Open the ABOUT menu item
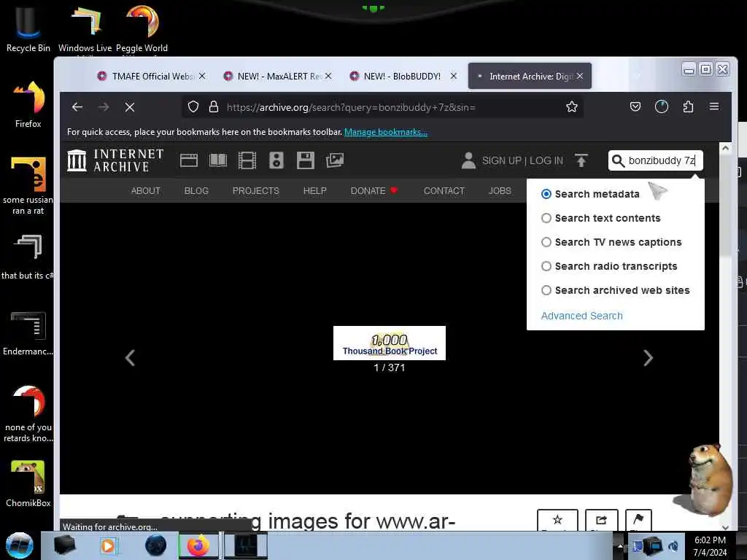The image size is (747, 560). (146, 190)
